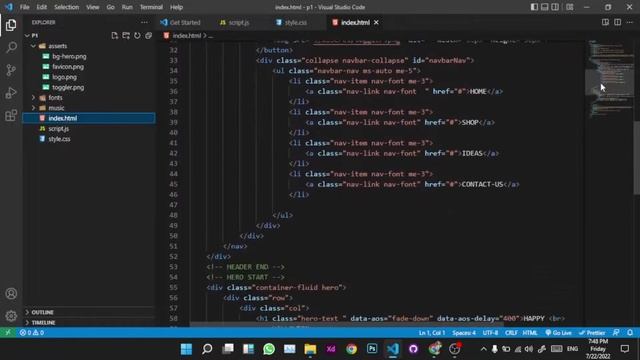The image size is (640, 360).
Task: Open favicon.png in Explorer
Action: pyautogui.click(x=68, y=67)
